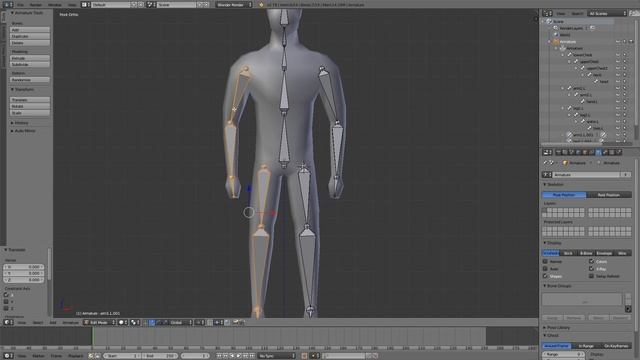
Task: Select the rotate manipulator icon
Action: [x=159, y=322]
